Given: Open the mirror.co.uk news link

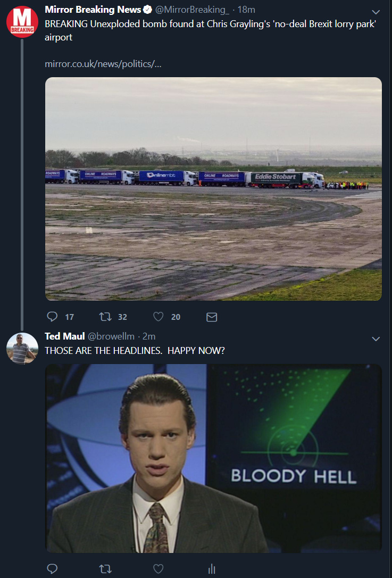Looking at the screenshot, I should (103, 64).
